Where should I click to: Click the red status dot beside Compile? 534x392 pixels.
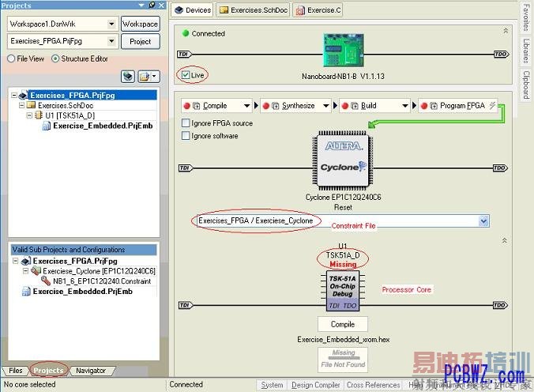186,106
